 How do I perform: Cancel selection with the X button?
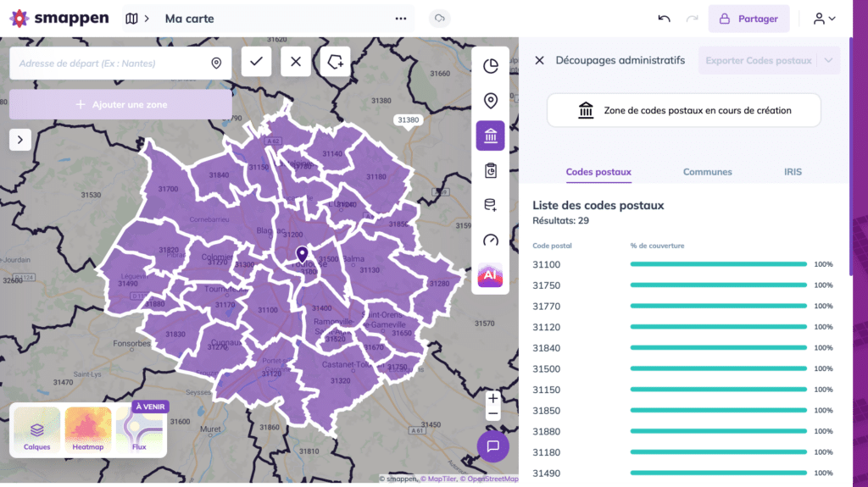[296, 62]
